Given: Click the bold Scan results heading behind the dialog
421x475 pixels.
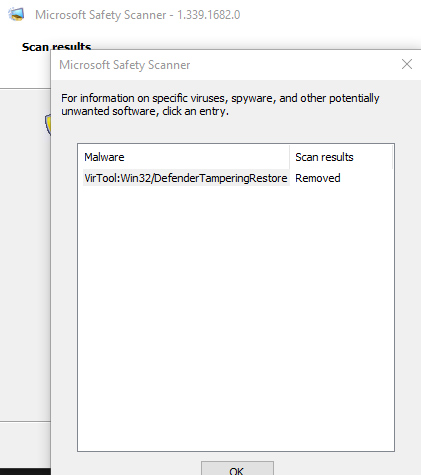Looking at the screenshot, I should point(56,47).
